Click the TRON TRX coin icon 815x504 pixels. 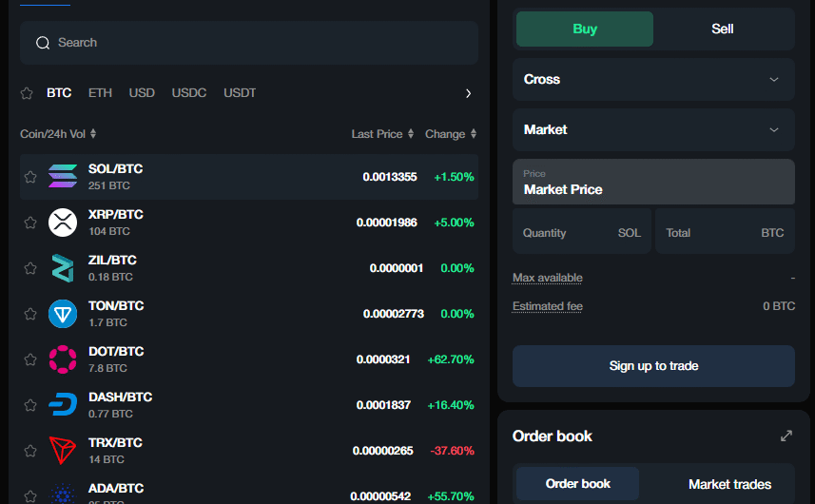[x=63, y=451]
